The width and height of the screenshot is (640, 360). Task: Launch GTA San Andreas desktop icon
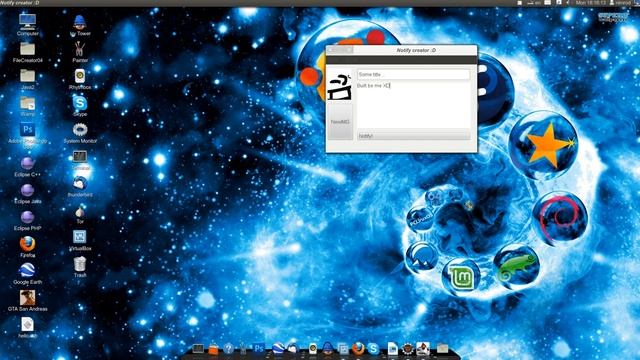click(x=27, y=300)
